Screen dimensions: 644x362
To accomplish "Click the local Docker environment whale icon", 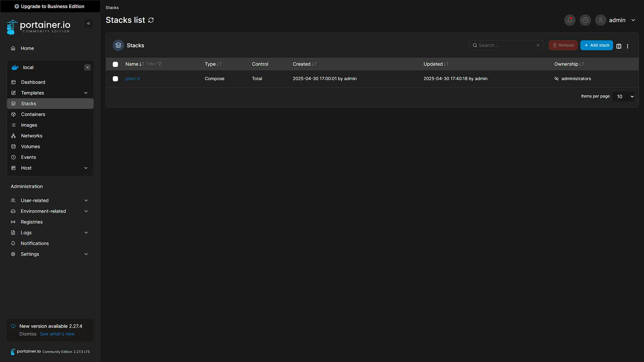I will (15, 67).
